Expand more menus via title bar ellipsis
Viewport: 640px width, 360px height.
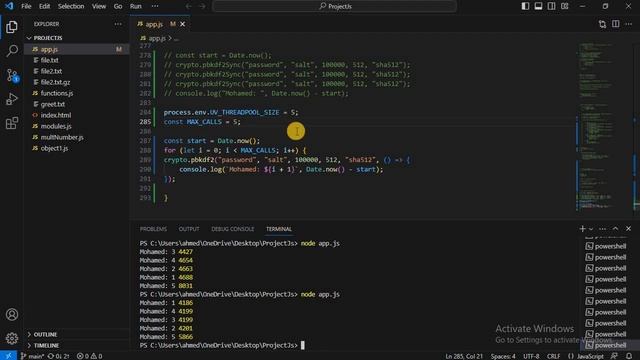(155, 6)
